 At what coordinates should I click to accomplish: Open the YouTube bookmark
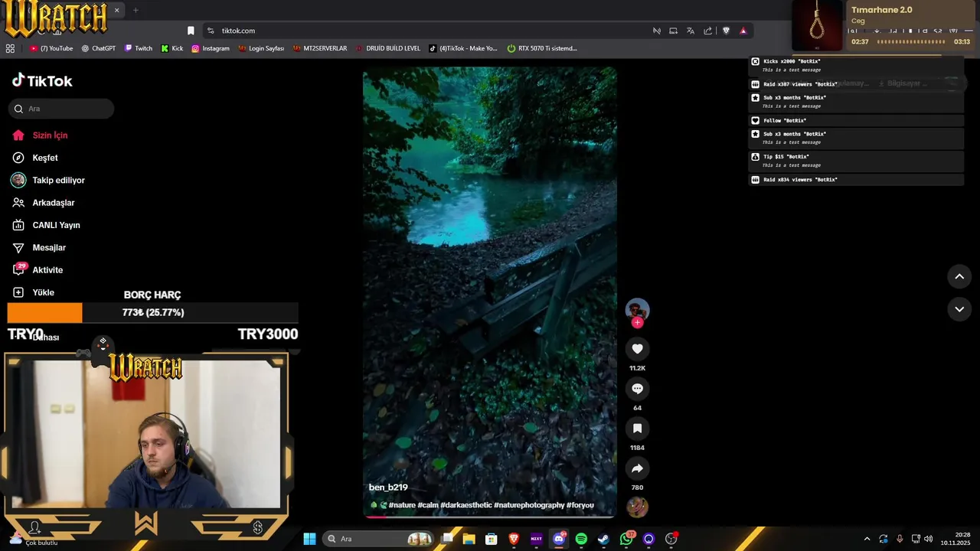pyautogui.click(x=51, y=48)
